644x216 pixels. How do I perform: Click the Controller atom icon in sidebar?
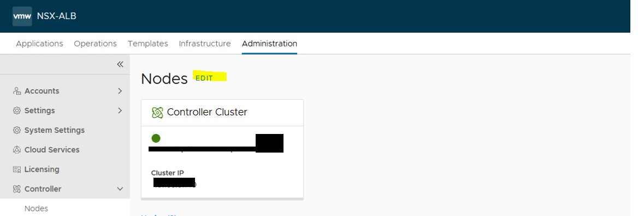(x=17, y=189)
